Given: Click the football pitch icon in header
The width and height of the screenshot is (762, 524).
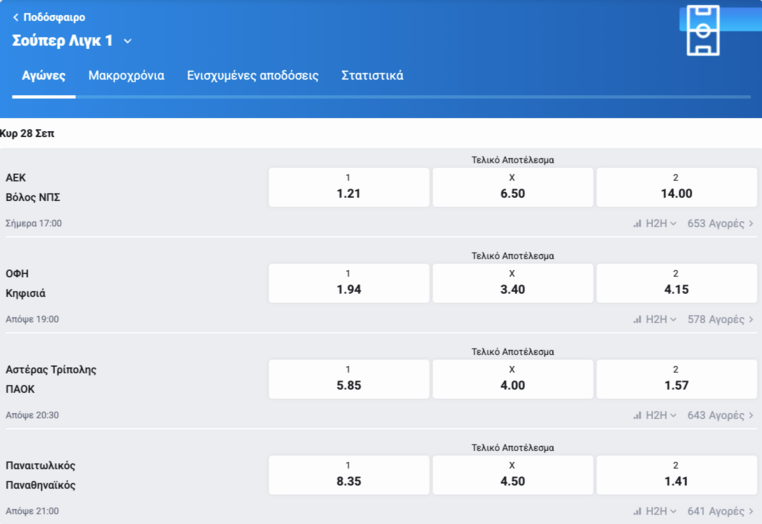Looking at the screenshot, I should [703, 30].
